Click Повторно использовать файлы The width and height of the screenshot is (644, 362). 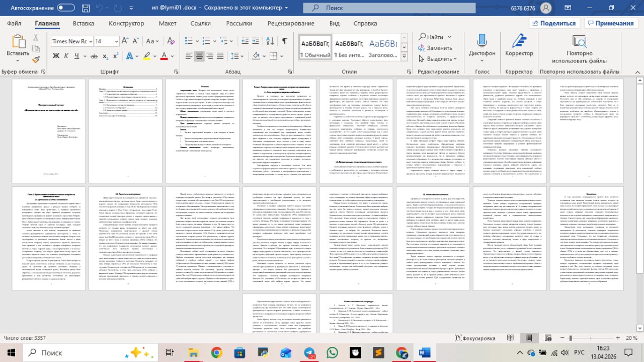point(579,48)
